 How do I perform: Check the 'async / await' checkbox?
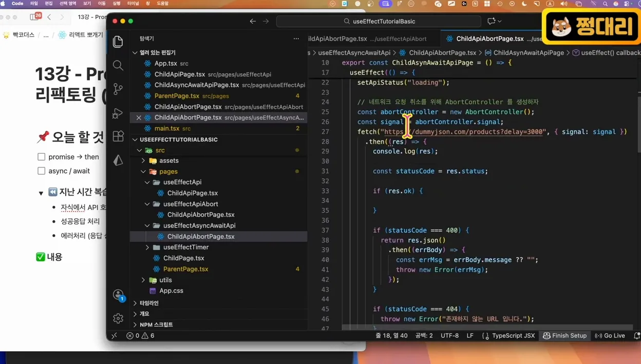tap(42, 170)
